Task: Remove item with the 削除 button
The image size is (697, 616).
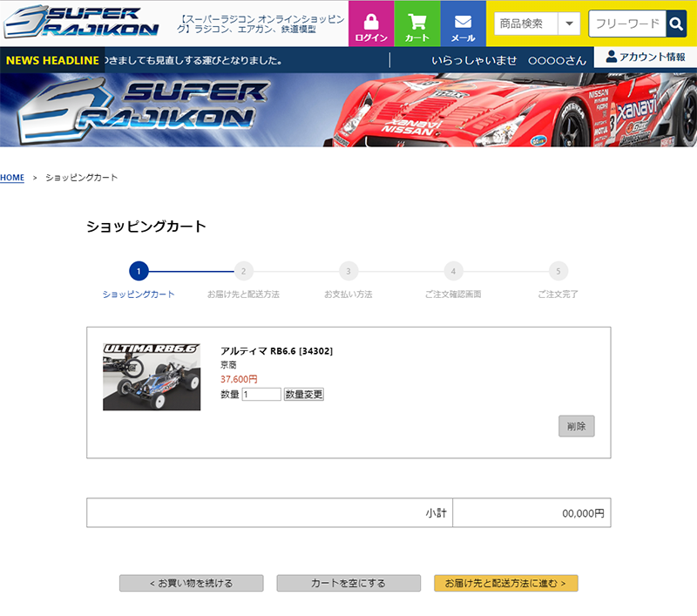Action: pyautogui.click(x=576, y=426)
